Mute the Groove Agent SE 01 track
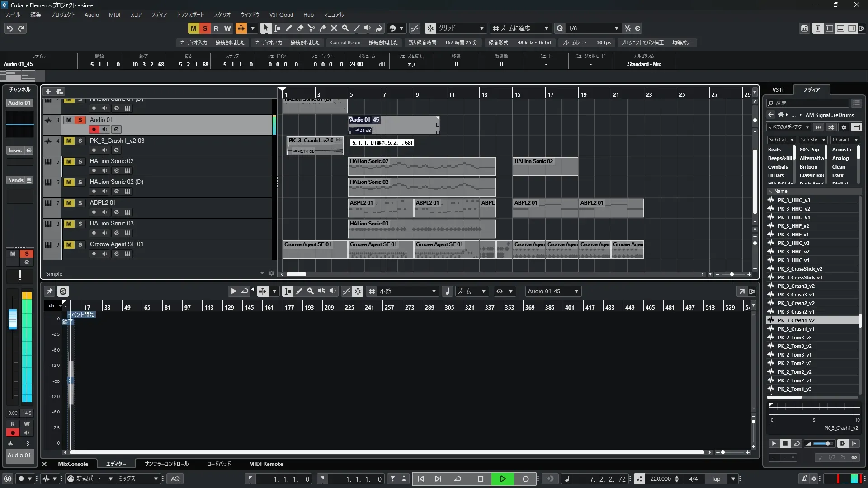This screenshot has width=868, height=488. 69,244
